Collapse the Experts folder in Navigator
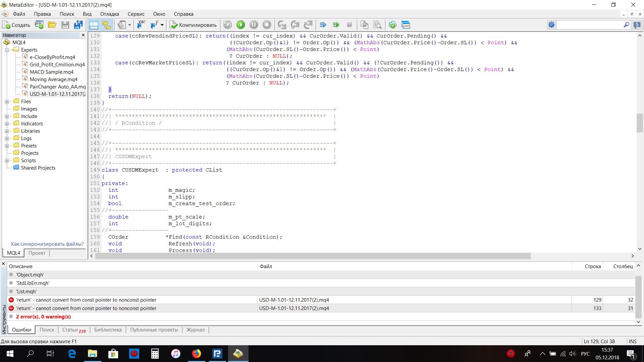The height and width of the screenshot is (362, 644). pos(7,50)
